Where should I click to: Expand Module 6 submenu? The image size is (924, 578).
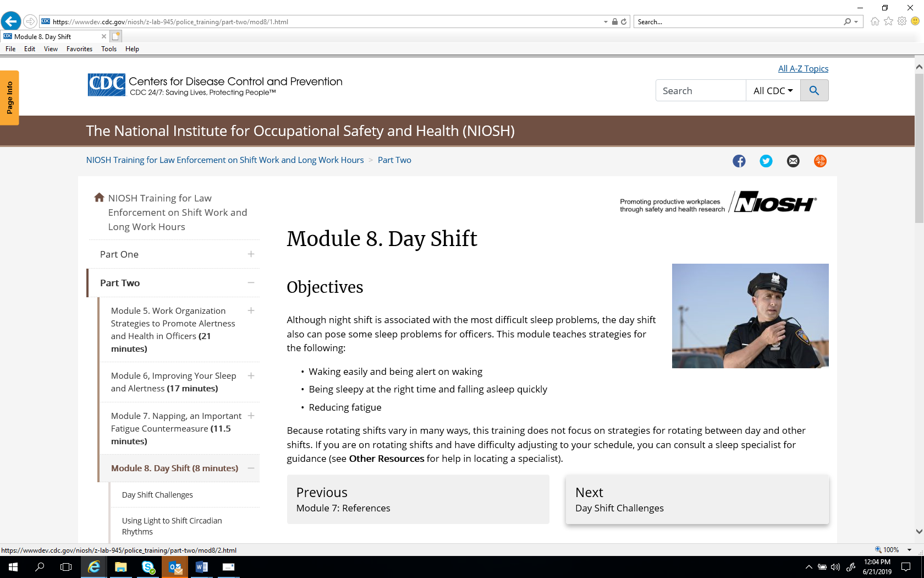point(251,375)
